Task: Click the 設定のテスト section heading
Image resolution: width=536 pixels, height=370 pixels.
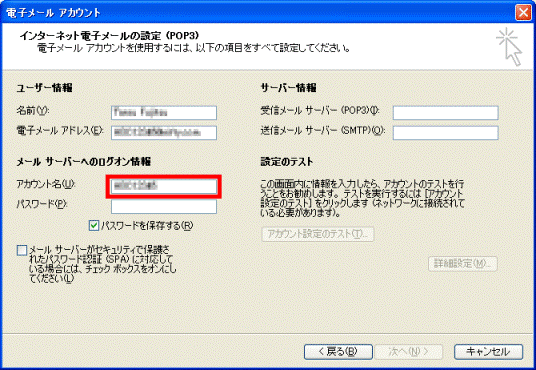Action: tap(286, 161)
